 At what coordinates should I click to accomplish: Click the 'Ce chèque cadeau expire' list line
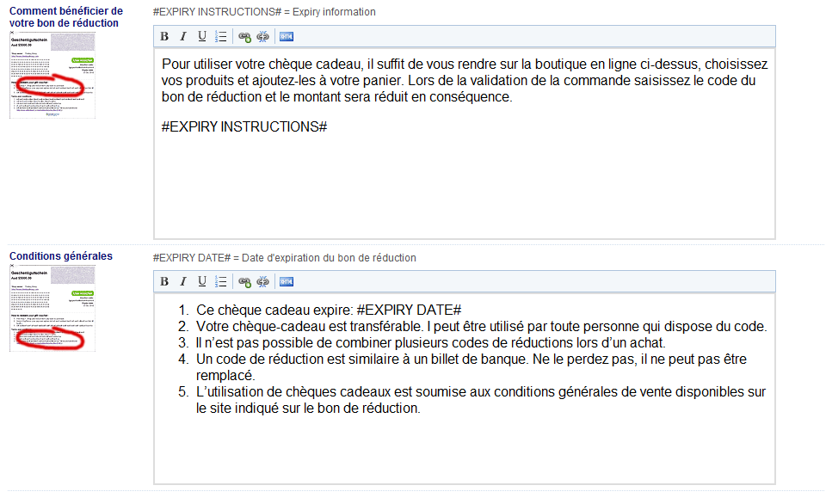(329, 310)
